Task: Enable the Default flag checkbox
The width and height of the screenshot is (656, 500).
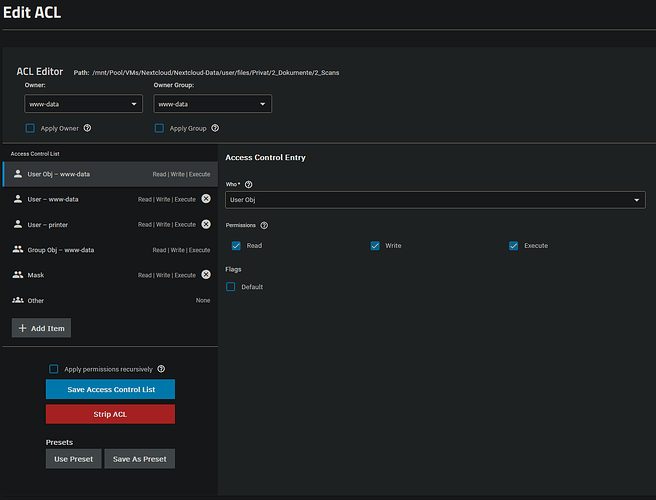Action: tap(231, 287)
